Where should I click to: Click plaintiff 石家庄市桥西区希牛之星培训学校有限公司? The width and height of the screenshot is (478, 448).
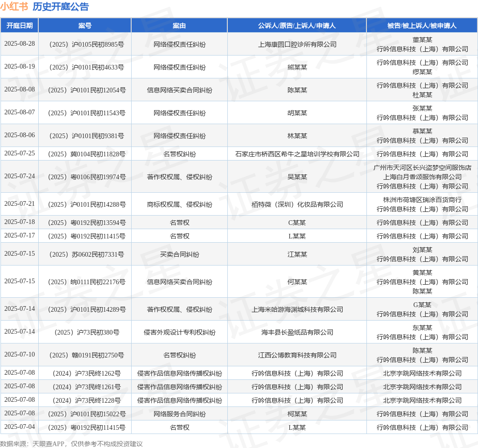[297, 154]
